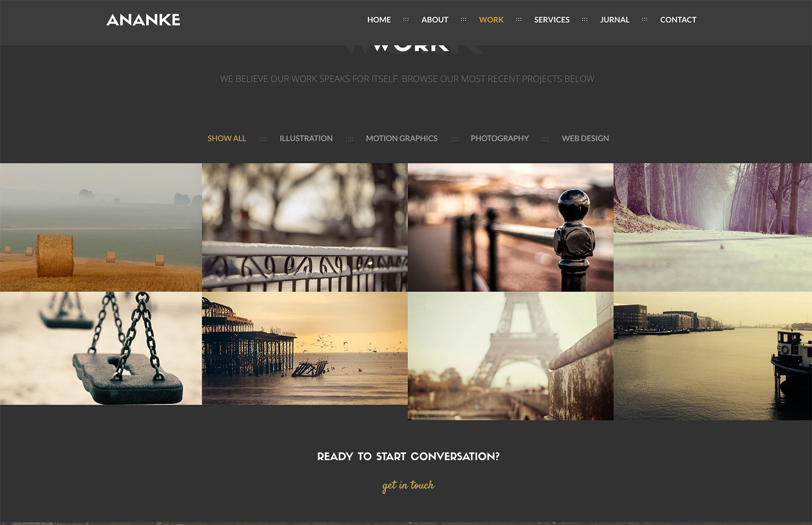The image size is (812, 525).
Task: Click the 'get in touch' link
Action: pos(408,485)
